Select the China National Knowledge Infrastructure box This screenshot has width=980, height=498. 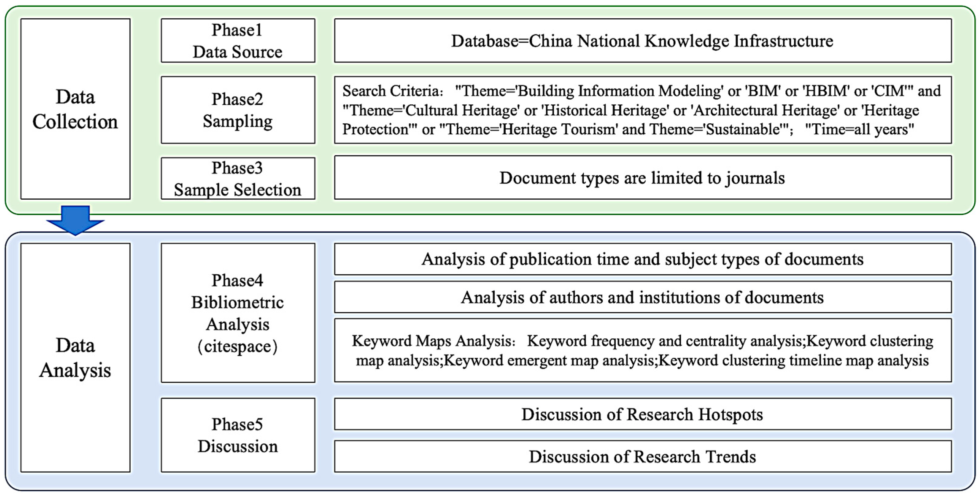643,41
